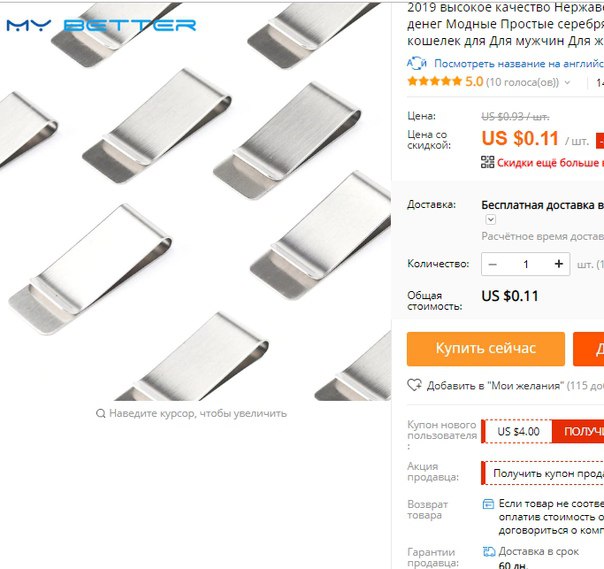The image size is (604, 569).
Task: Click the Купить сейчас button
Action: click(486, 349)
